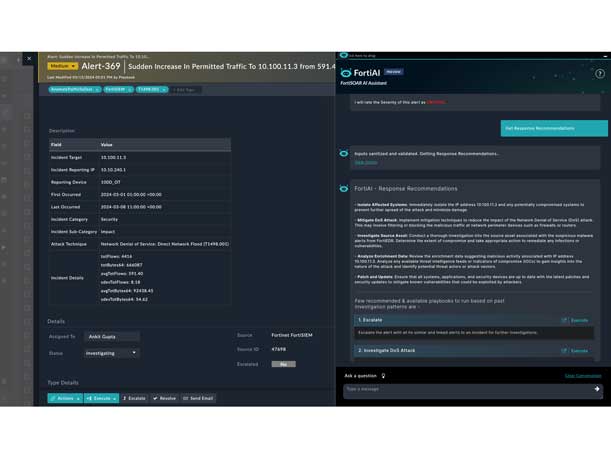Click the FortiAI logo icon in header
Viewport: 611px width, 458px height.
pyautogui.click(x=347, y=73)
